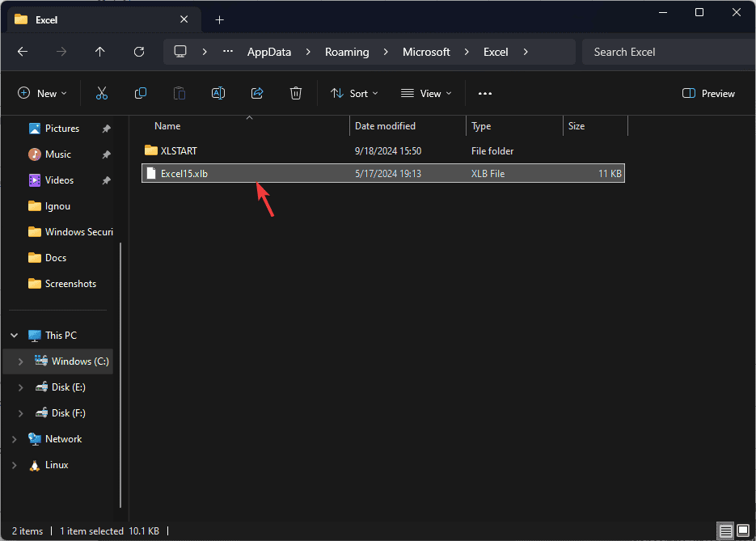The height and width of the screenshot is (541, 756).
Task: Switch to large thumbnails view in status bar
Action: point(742,531)
